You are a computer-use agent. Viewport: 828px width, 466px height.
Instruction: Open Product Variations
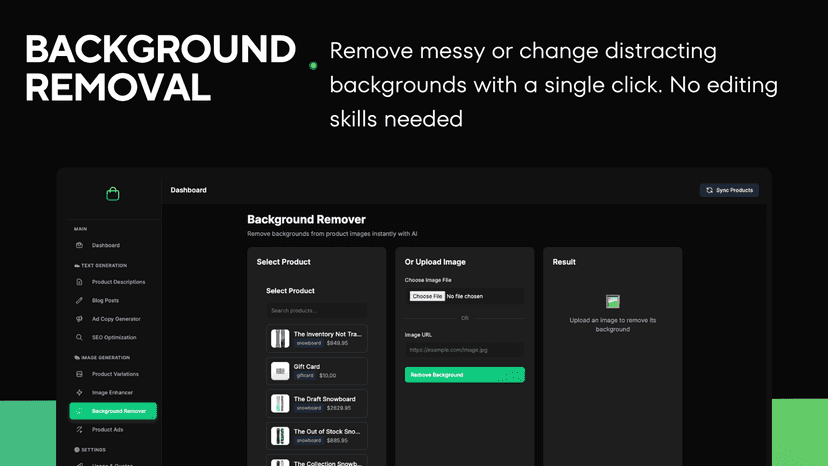tap(115, 374)
